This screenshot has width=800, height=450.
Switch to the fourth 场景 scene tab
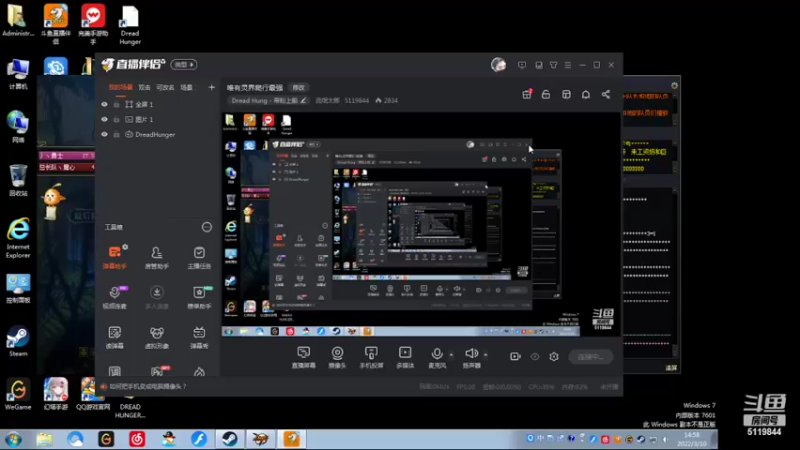[187, 88]
